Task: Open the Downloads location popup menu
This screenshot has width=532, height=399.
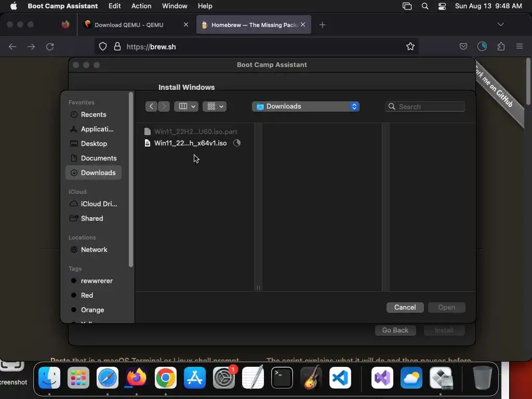Action: click(x=305, y=107)
